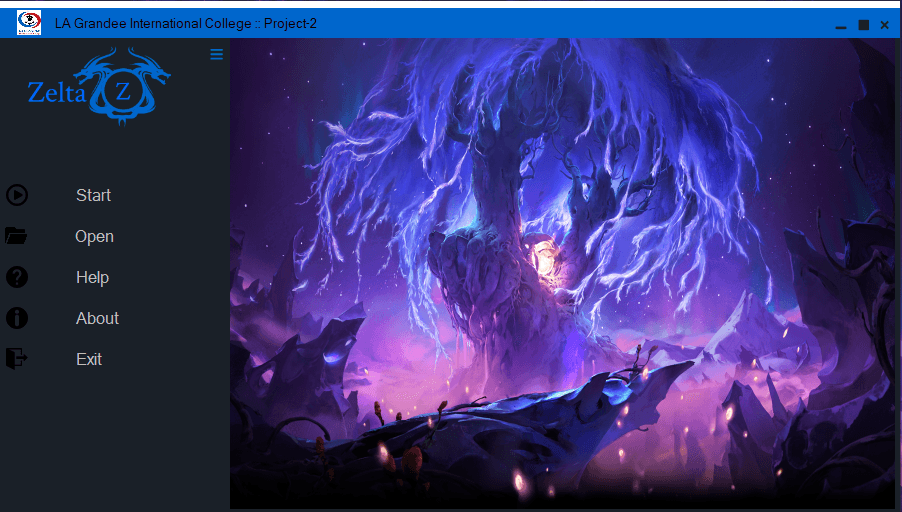Click the Zelta wordmark text
The image size is (902, 512).
[52, 93]
